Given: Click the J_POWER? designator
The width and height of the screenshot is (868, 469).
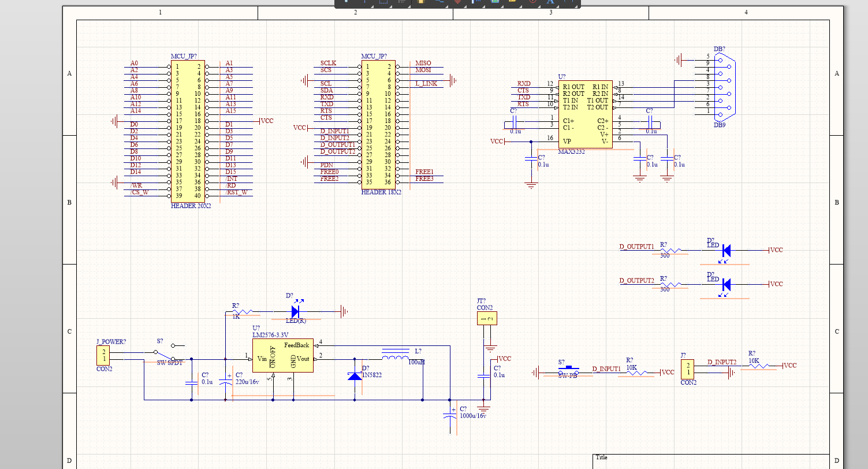Looking at the screenshot, I should click(x=111, y=341).
